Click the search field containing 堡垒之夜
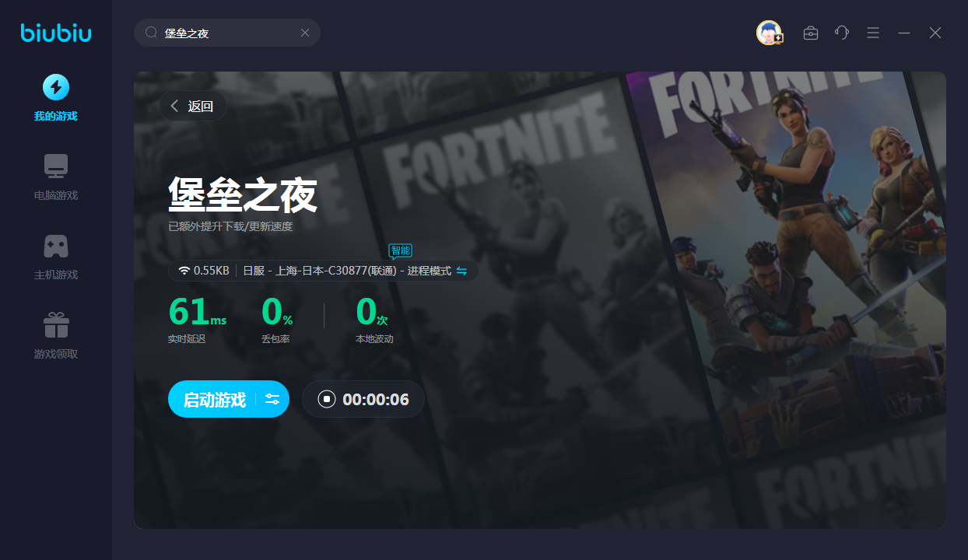Viewport: 968px width, 560px height. tap(226, 33)
